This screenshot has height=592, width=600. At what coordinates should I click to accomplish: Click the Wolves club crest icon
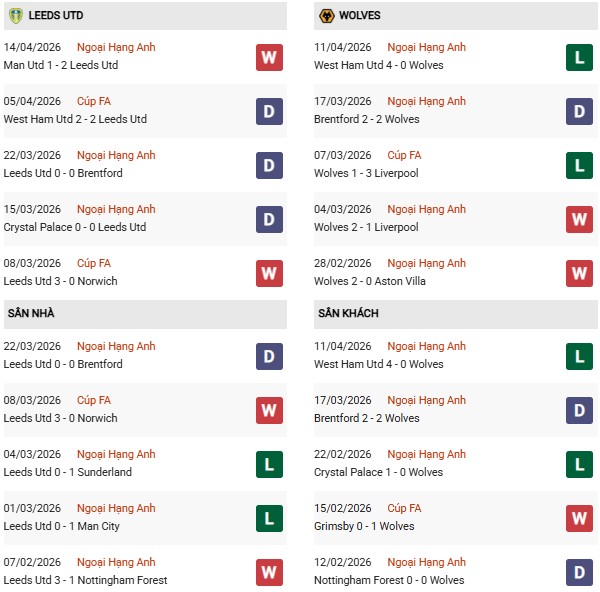point(326,16)
